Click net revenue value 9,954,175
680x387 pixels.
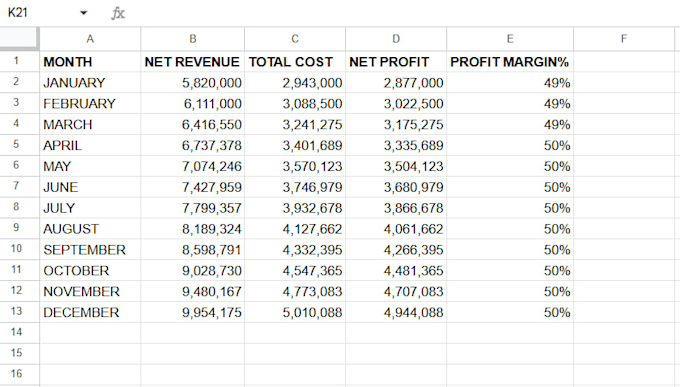click(x=193, y=312)
